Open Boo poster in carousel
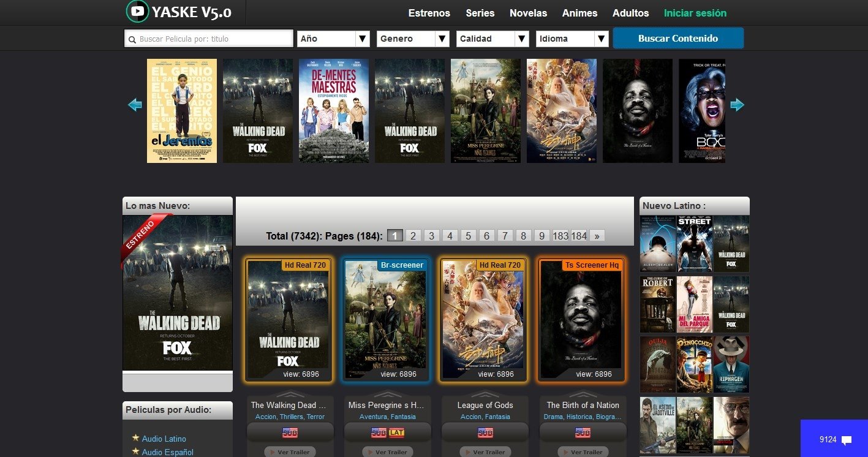Screen dimensions: 868x457 [x=702, y=111]
